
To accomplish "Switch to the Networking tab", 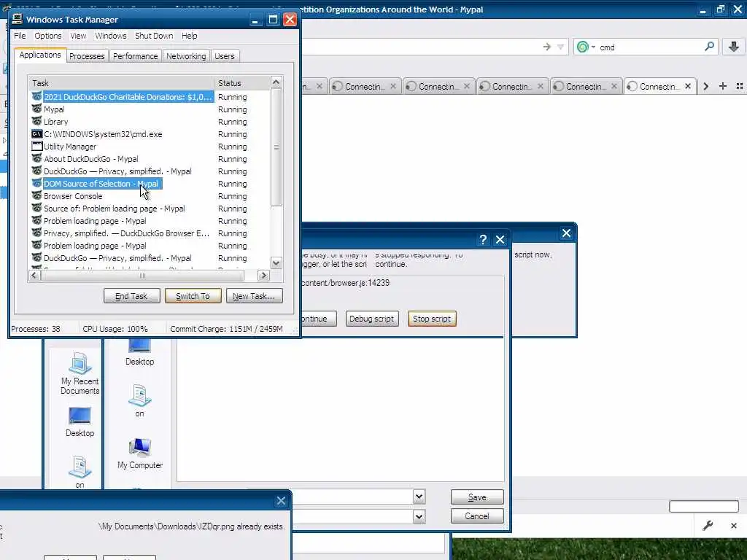I will 186,56.
